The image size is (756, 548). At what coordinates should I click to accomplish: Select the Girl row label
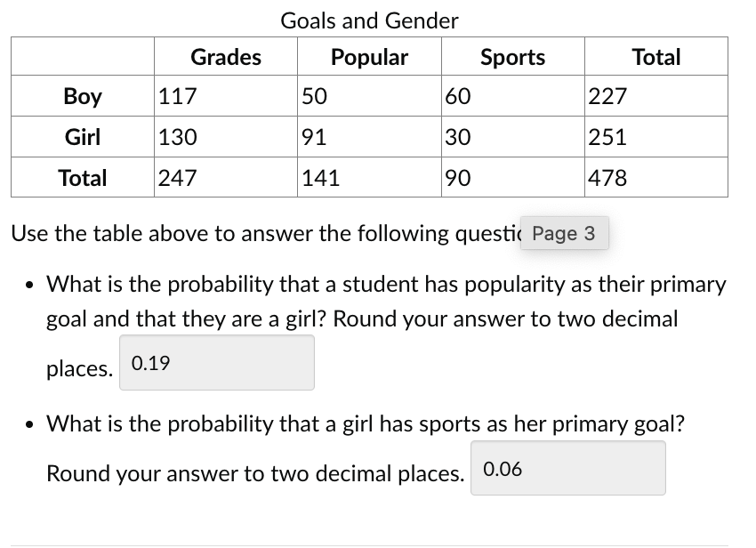tap(82, 137)
